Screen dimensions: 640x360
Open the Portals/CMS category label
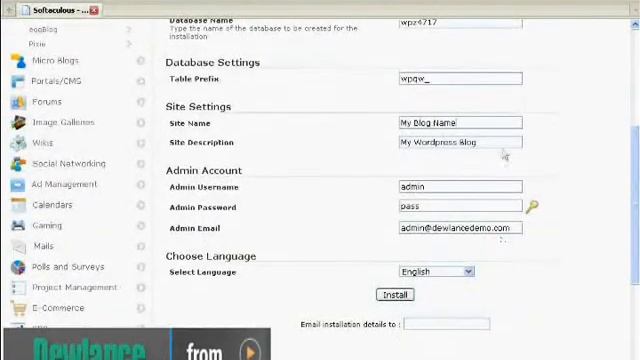(x=56, y=81)
